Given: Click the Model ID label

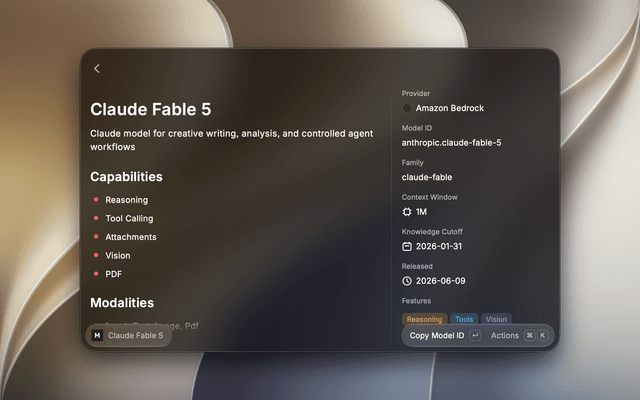Looking at the screenshot, I should click(x=417, y=128).
